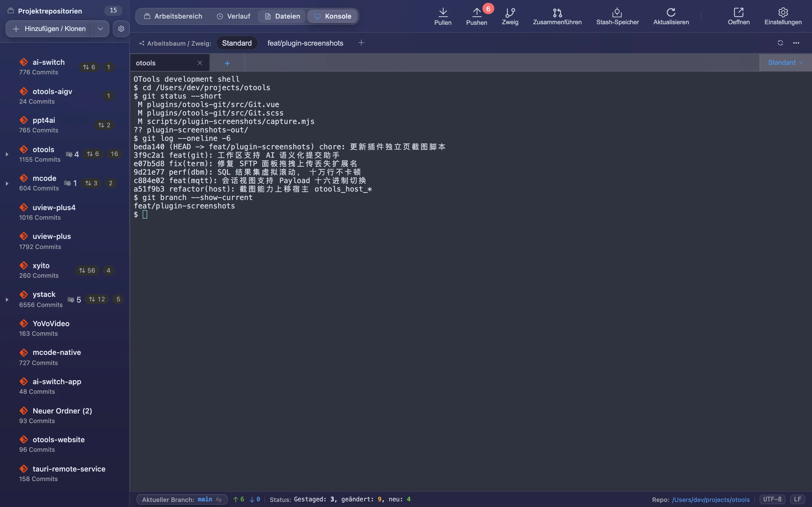Open the Stash-Speicher tool
The width and height of the screenshot is (812, 507).
[617, 12]
